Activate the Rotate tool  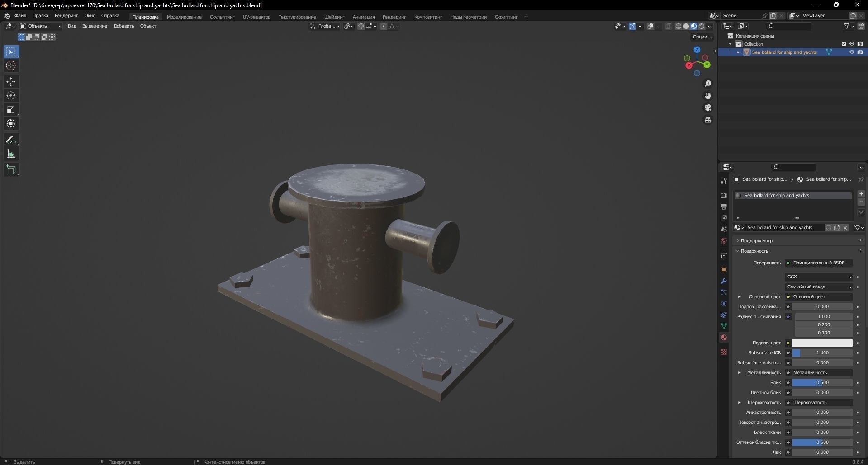coord(11,96)
